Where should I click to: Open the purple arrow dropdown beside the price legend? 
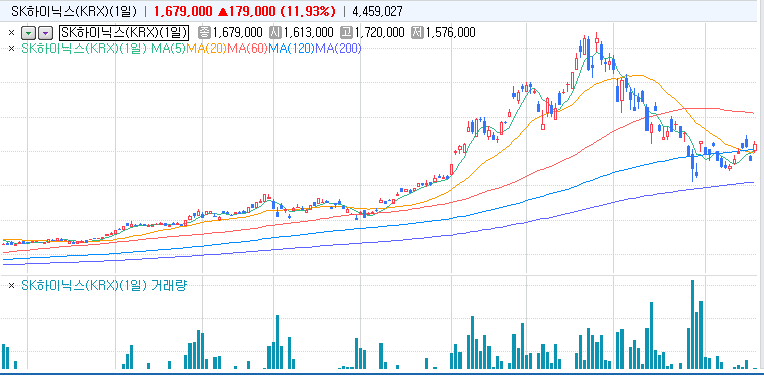pos(45,33)
